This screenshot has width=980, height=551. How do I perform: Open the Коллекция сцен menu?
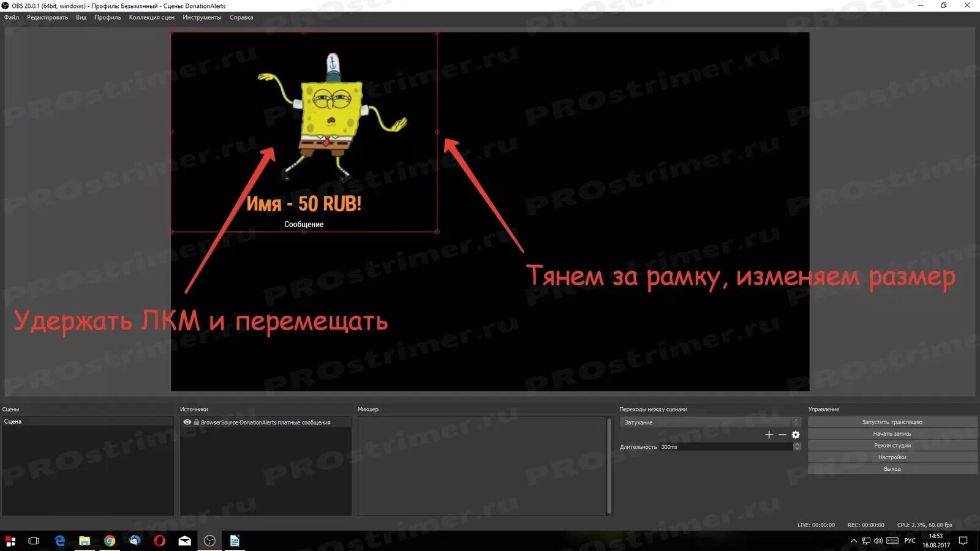click(152, 17)
